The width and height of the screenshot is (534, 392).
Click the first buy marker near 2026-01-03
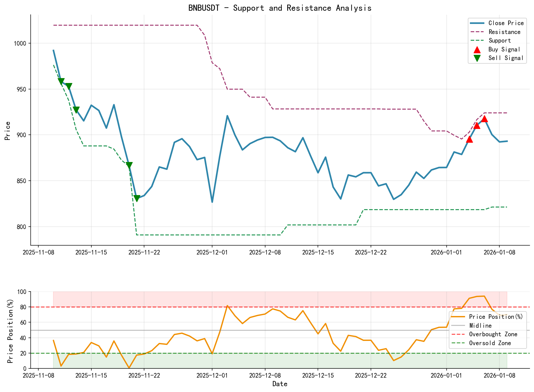pos(469,140)
